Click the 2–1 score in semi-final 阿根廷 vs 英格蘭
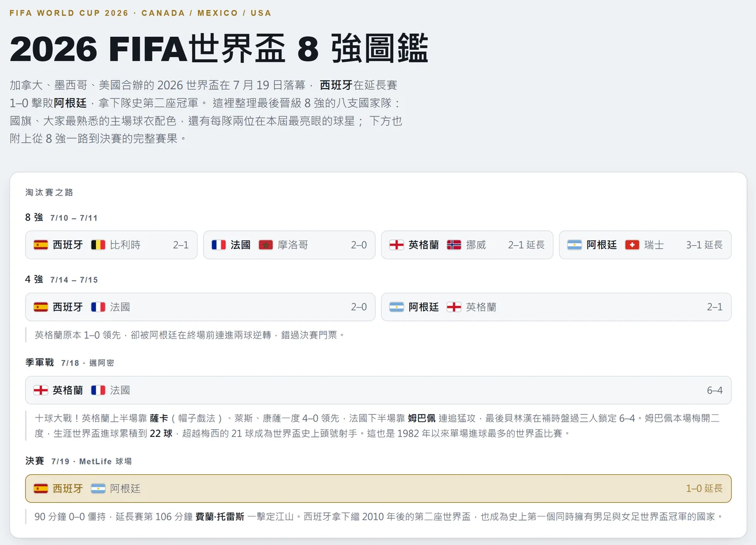The width and height of the screenshot is (756, 545). (x=715, y=307)
